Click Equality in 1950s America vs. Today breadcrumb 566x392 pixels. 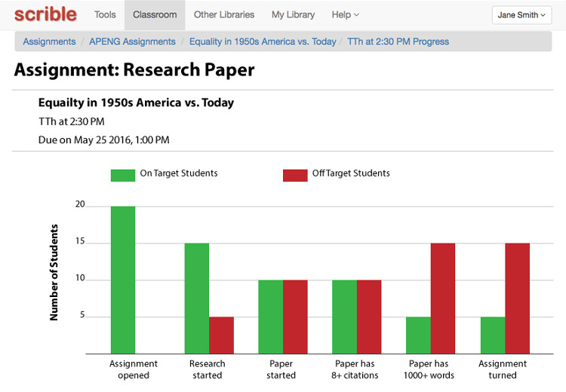(263, 41)
